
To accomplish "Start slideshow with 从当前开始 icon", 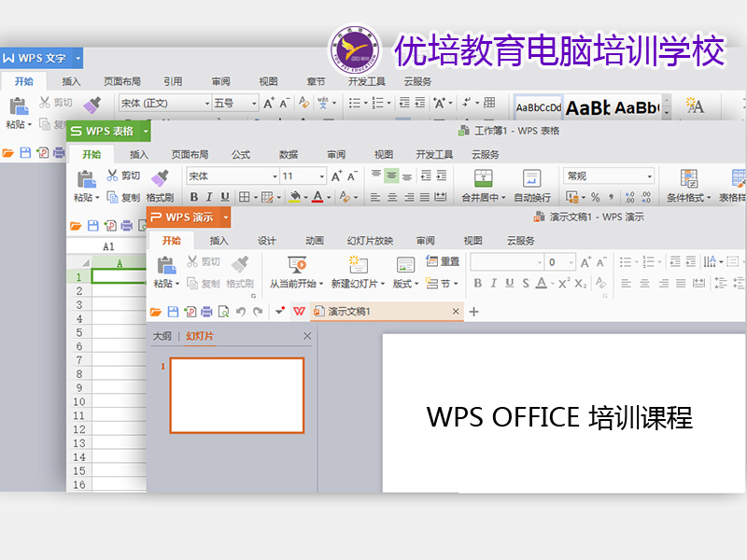I will tap(297, 266).
